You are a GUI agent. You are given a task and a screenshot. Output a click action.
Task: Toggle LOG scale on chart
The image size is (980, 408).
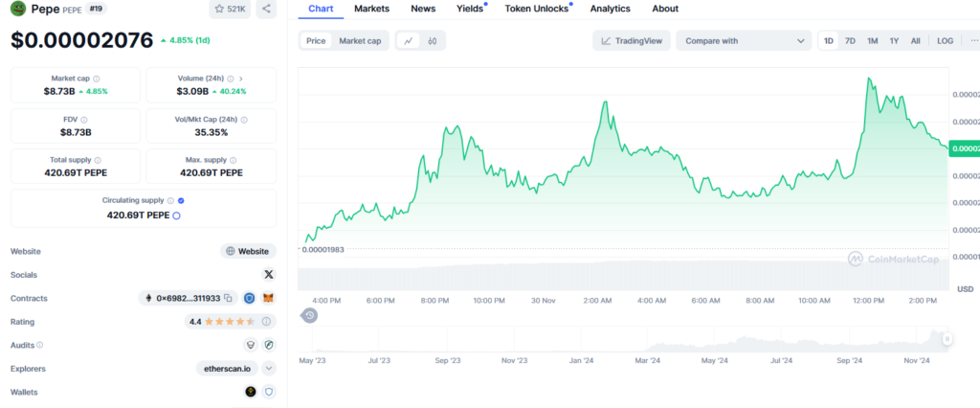point(945,40)
